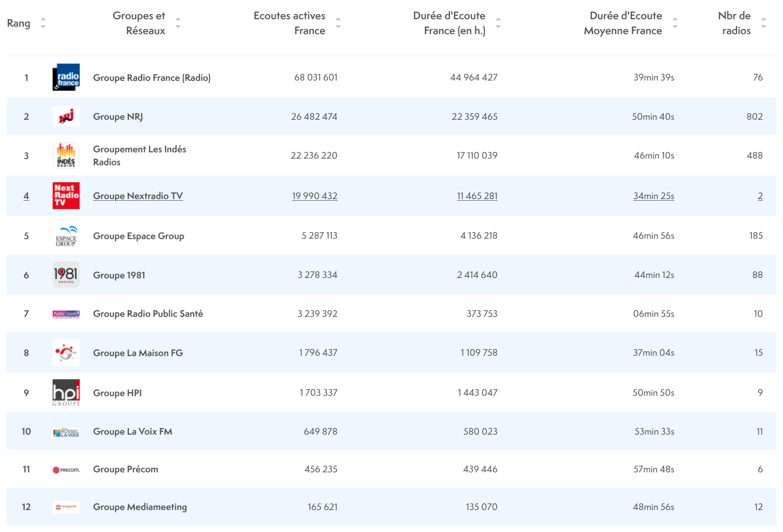The width and height of the screenshot is (783, 532).
Task: Click the Espace Group logo
Action: [x=66, y=236]
